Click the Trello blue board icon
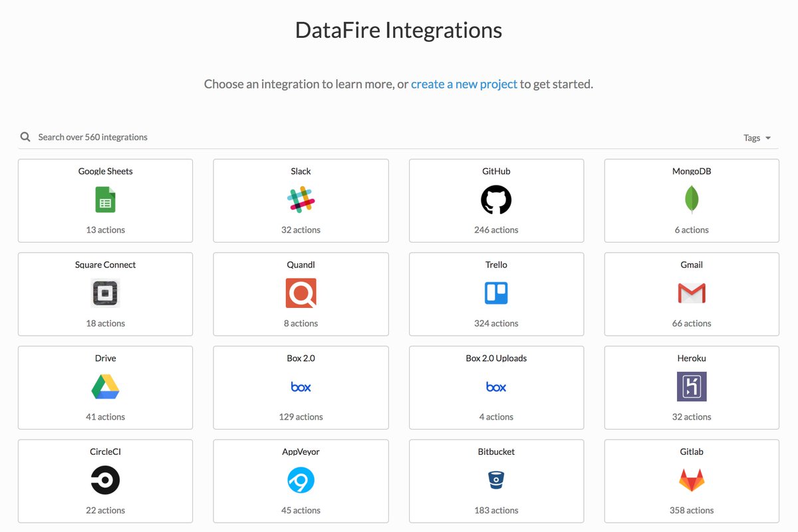The width and height of the screenshot is (798, 532). [x=496, y=293]
